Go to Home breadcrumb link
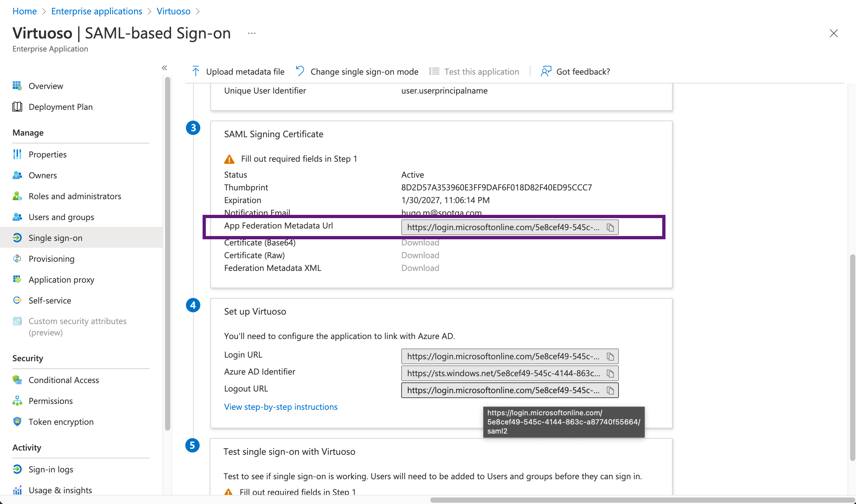The width and height of the screenshot is (856, 504). click(x=24, y=11)
